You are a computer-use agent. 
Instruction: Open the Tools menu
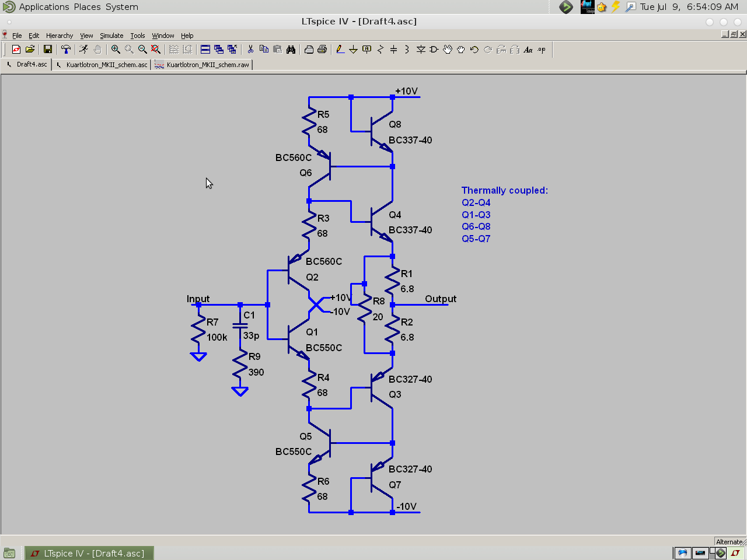pyautogui.click(x=138, y=36)
